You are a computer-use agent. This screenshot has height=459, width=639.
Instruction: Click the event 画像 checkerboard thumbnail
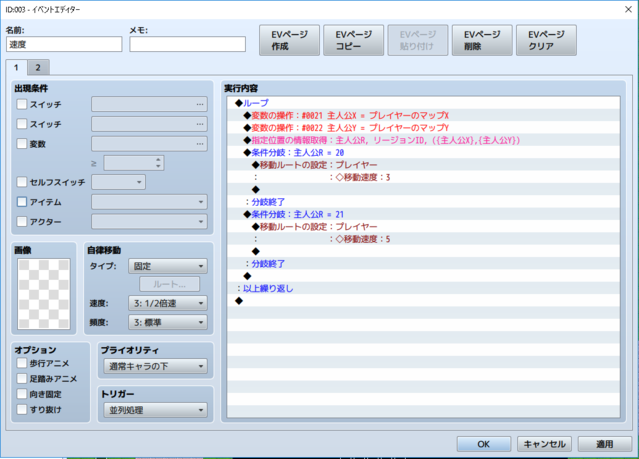[x=44, y=294]
